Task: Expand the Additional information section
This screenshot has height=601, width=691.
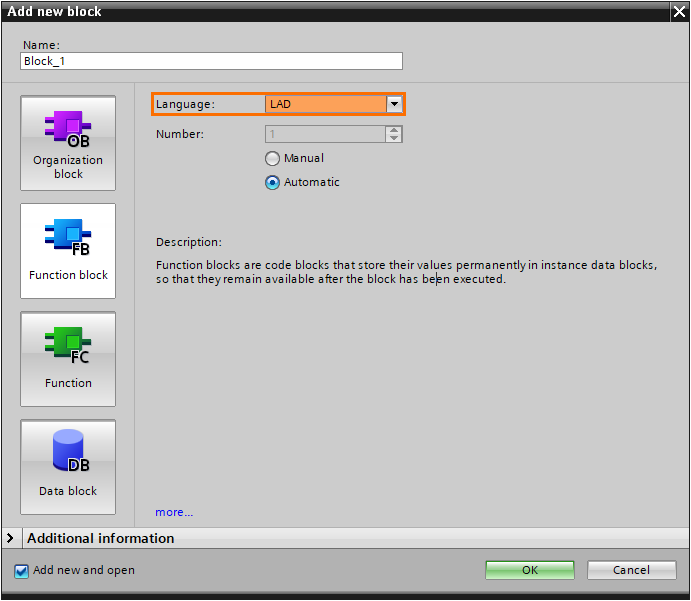Action: 10,538
